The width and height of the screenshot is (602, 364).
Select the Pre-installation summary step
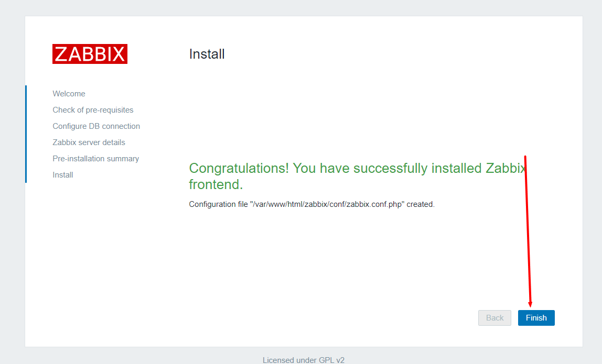point(95,158)
